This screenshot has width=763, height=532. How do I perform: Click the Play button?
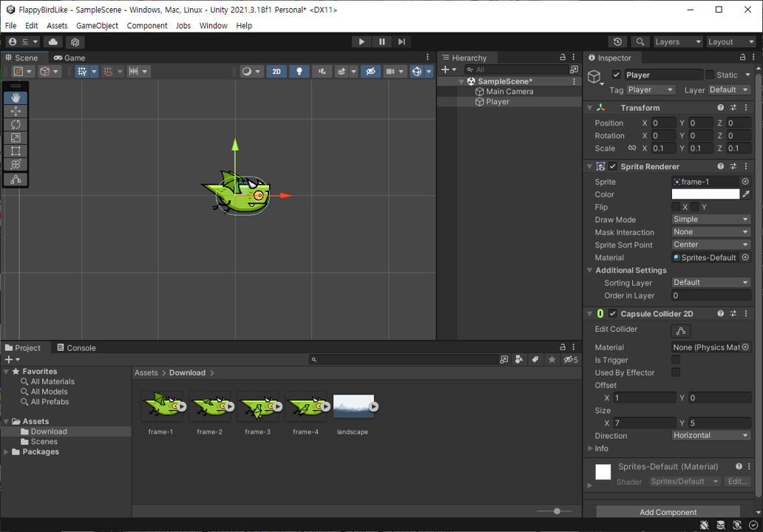click(362, 42)
